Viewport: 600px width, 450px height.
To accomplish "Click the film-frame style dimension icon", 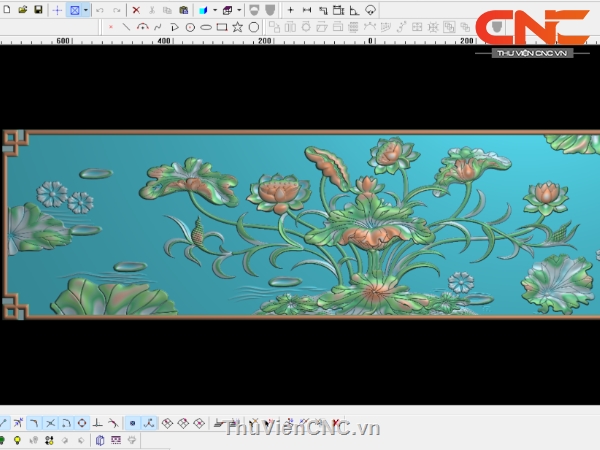I will [x=338, y=10].
